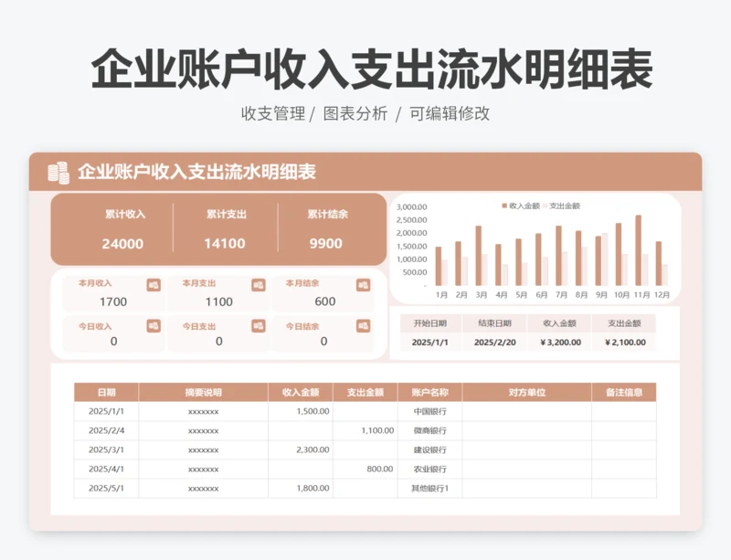Viewport: 731px width, 560px height.
Task: Click the 本月支出 value 1100
Action: point(218,301)
